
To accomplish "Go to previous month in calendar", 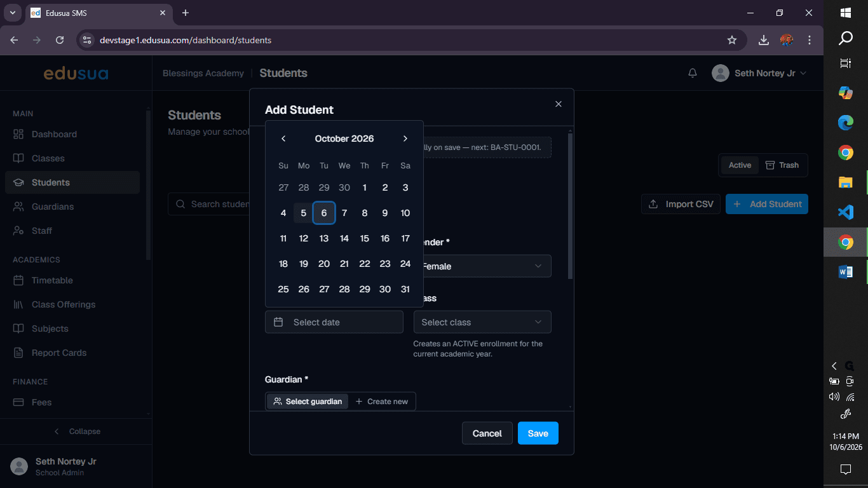I will [x=283, y=139].
